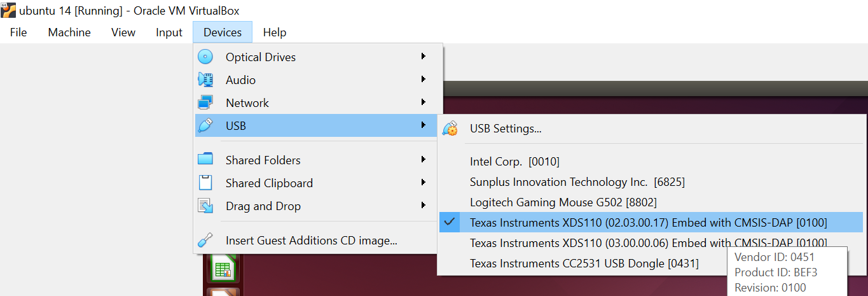Click the USB Settings gear icon

450,129
